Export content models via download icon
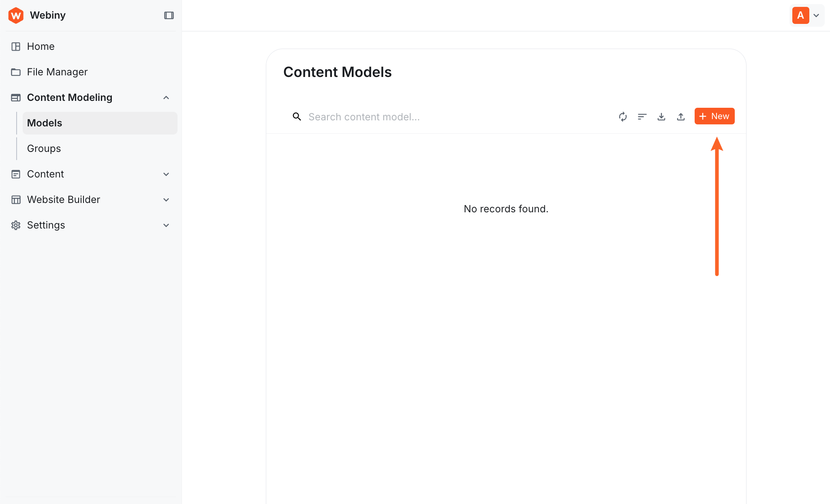 point(661,117)
